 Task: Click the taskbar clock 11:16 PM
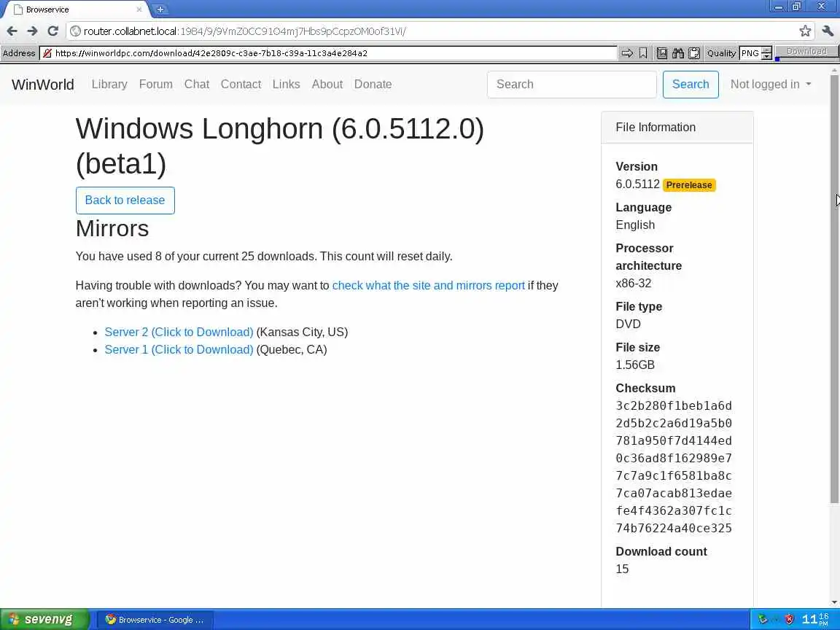tap(815, 620)
